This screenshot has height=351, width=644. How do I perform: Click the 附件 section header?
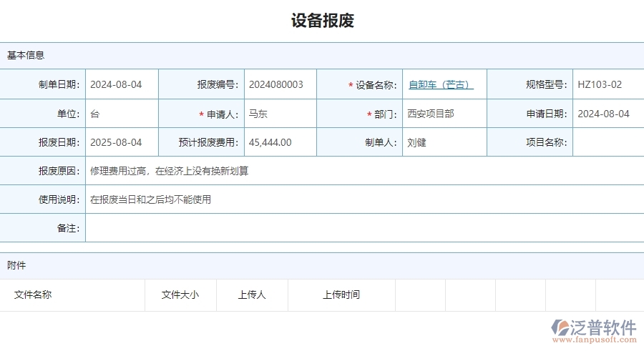point(16,265)
